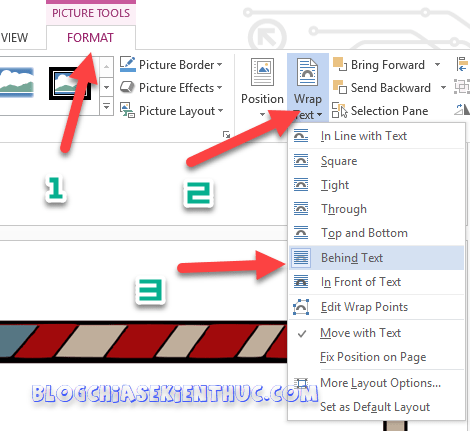
Task: Select the black-framed picture style thumbnail
Action: (x=70, y=83)
